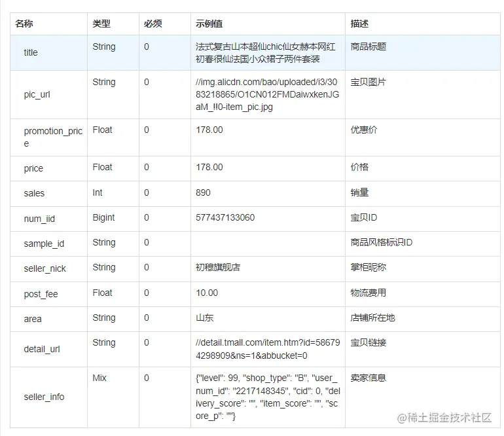Click the 描述 column header
This screenshot has width=504, height=436.
click(359, 24)
